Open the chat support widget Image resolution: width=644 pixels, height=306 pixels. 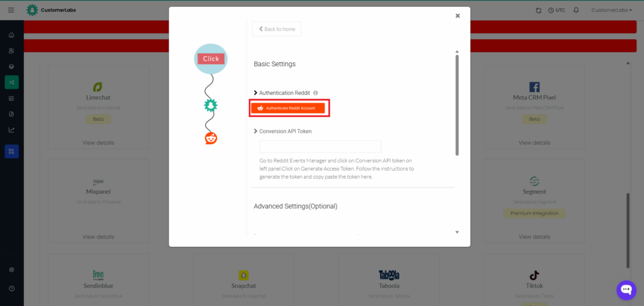(626, 290)
